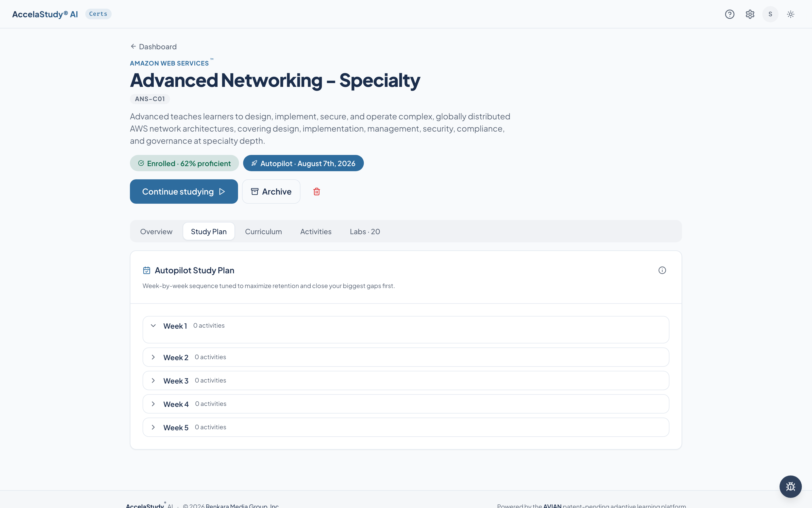Click the back arrow beside Dashboard
This screenshot has width=812, height=508.
133,46
